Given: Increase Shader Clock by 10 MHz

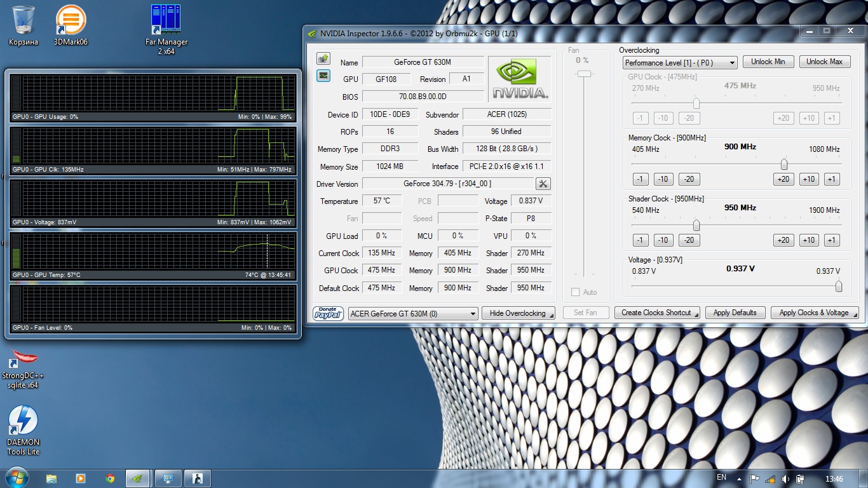Looking at the screenshot, I should click(x=809, y=240).
